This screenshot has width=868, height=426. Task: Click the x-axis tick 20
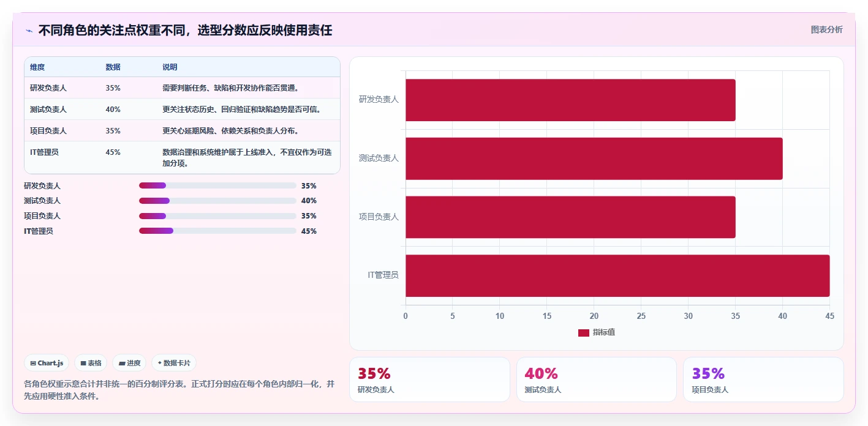[594, 316]
